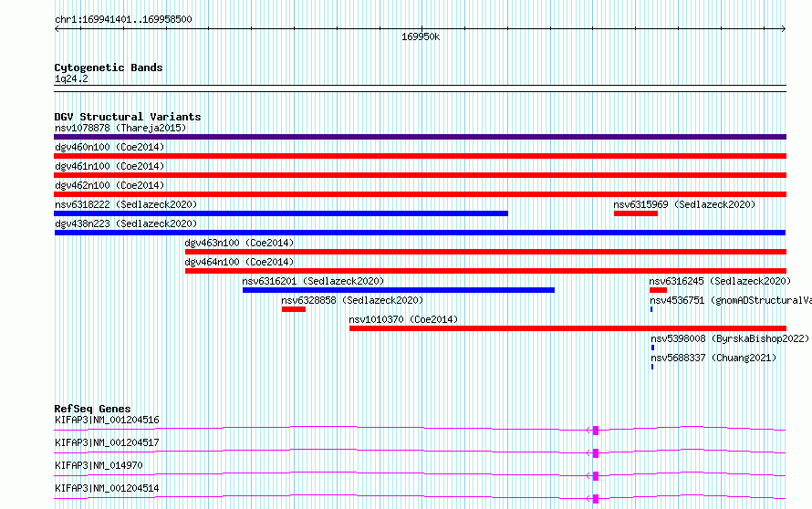Select the dgv460n100 (Coe2014) red bar

pos(420,156)
